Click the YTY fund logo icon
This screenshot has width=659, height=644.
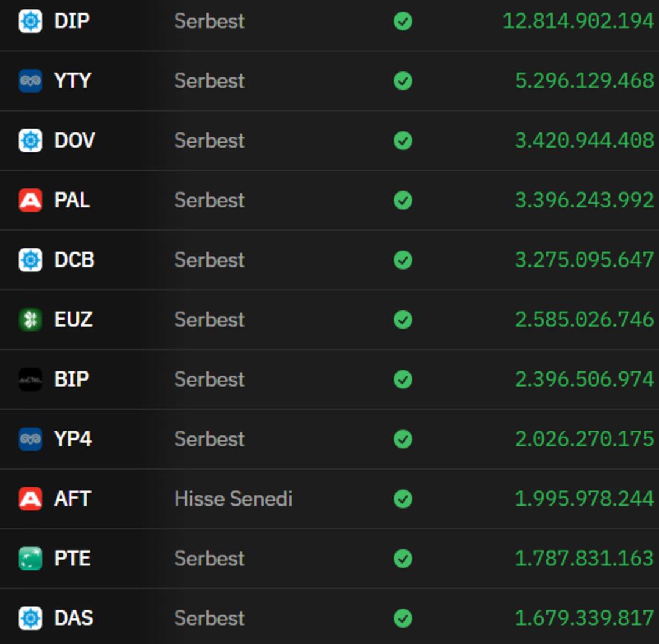pos(31,81)
